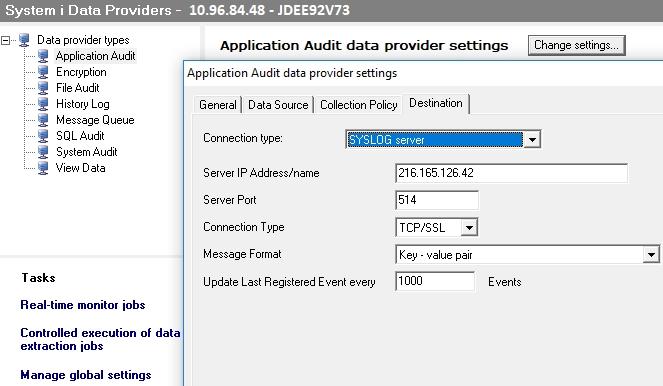Click the Encryption computer icon
The image size is (663, 386).
43,72
